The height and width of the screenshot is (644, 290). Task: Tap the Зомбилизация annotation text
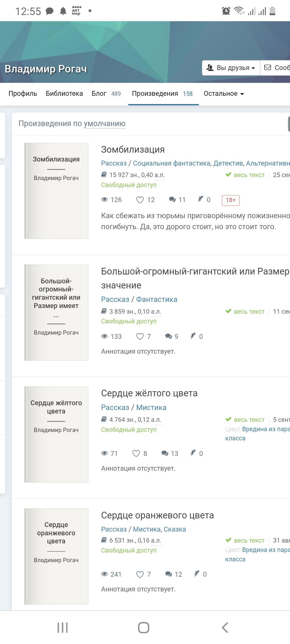(x=195, y=221)
